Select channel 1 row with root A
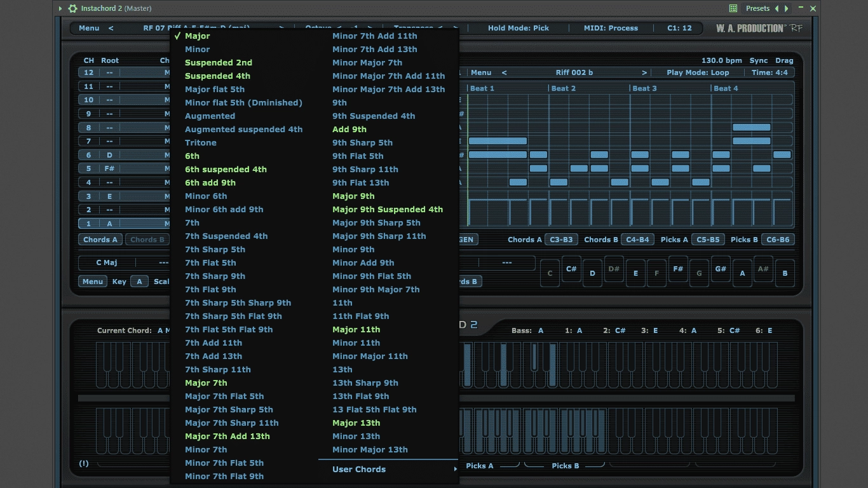The width and height of the screenshot is (868, 488). pos(124,224)
